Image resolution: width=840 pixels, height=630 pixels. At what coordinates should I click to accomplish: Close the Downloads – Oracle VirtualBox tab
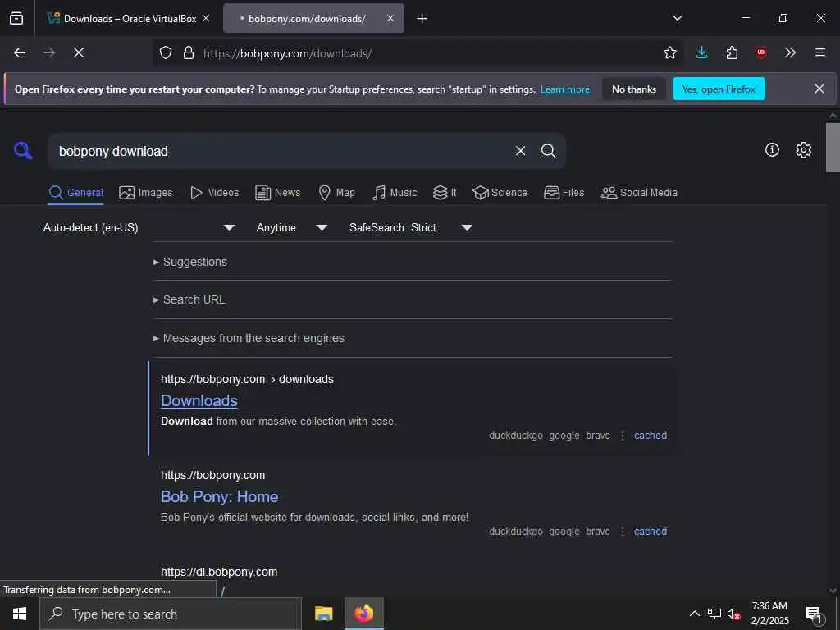point(206,18)
